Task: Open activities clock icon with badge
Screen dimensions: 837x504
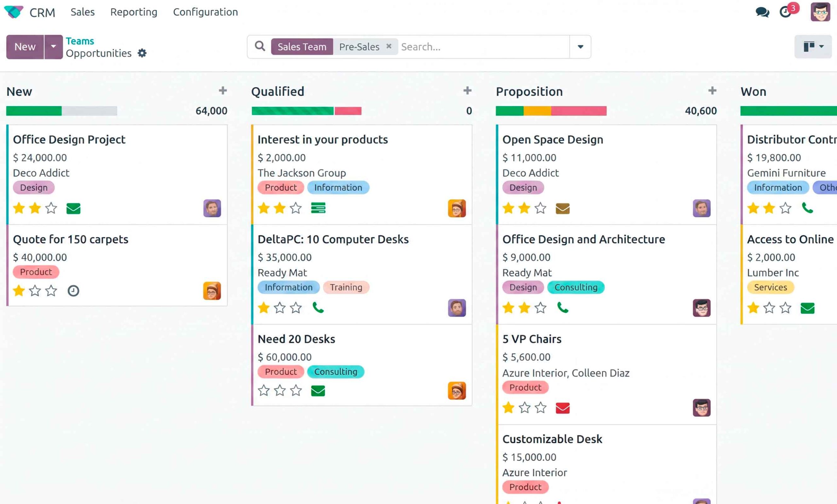Action: [785, 12]
